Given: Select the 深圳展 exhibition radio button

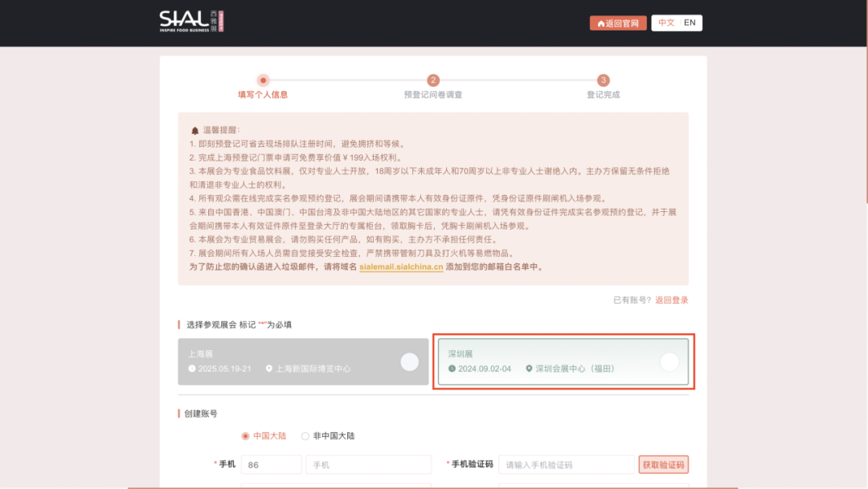Looking at the screenshot, I should coord(669,361).
